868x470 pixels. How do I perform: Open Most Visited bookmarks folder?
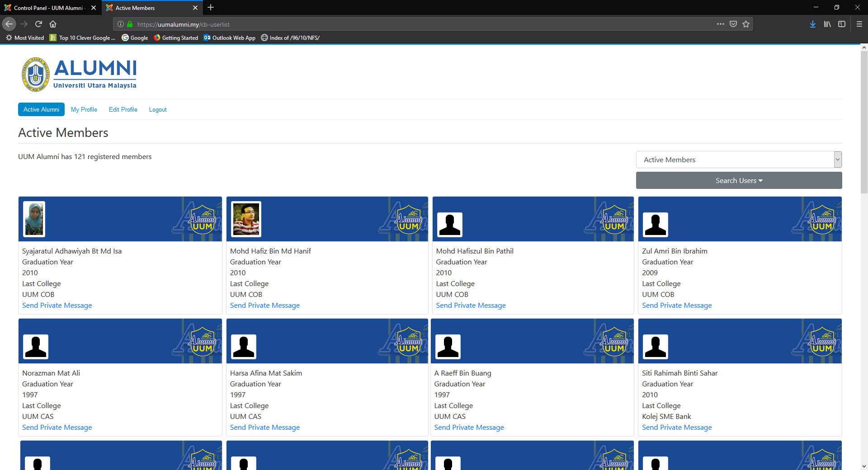(25, 38)
